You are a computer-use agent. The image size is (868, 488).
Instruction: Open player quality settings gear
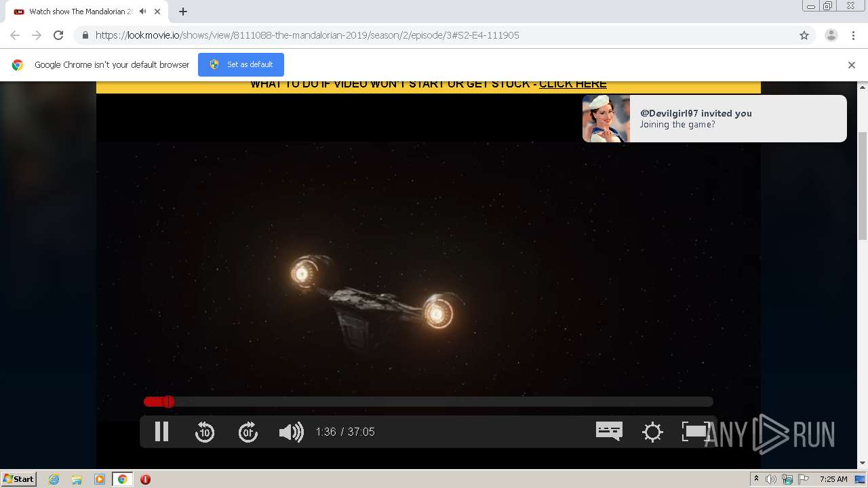[652, 432]
